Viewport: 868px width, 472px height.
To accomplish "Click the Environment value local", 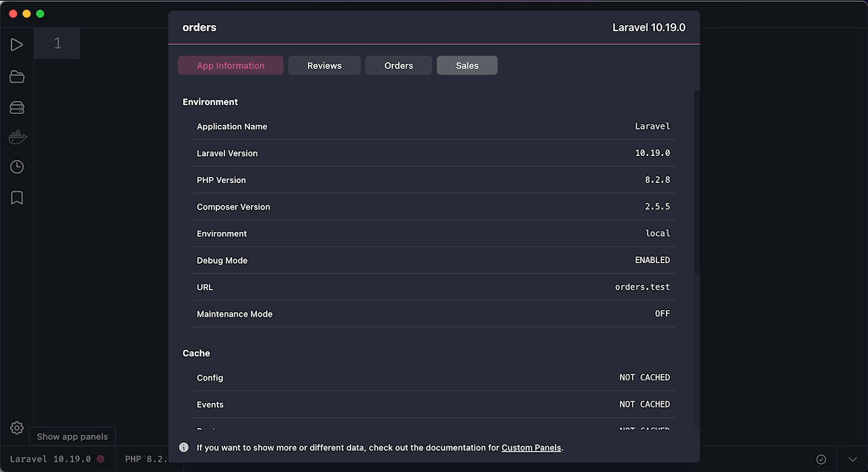I will tap(658, 233).
